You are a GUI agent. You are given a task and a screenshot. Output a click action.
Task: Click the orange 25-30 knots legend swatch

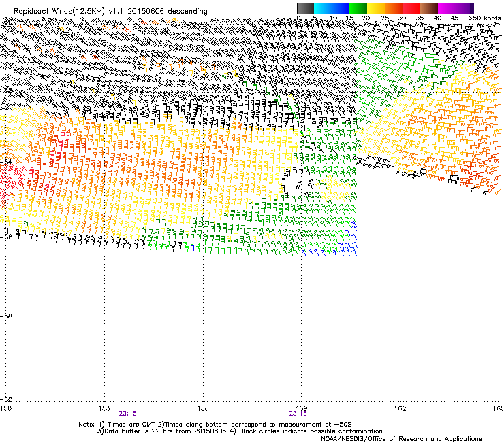[394, 8]
